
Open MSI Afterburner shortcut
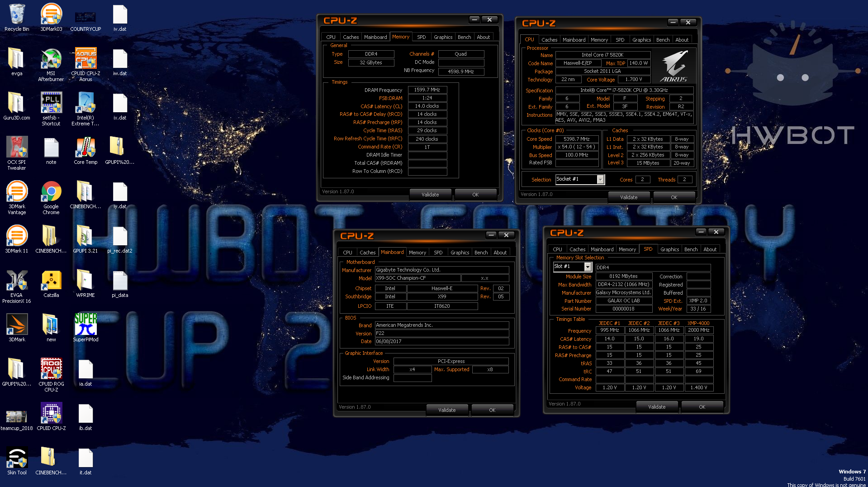pos(51,65)
